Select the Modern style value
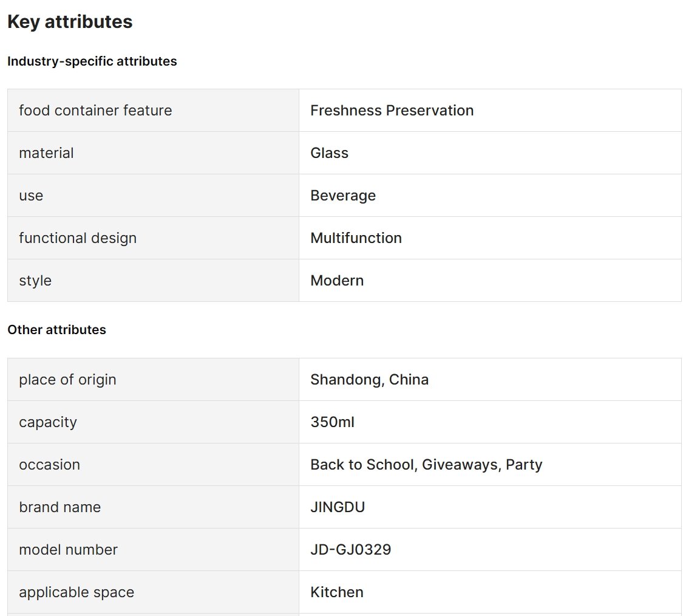The image size is (683, 616). pyautogui.click(x=337, y=280)
